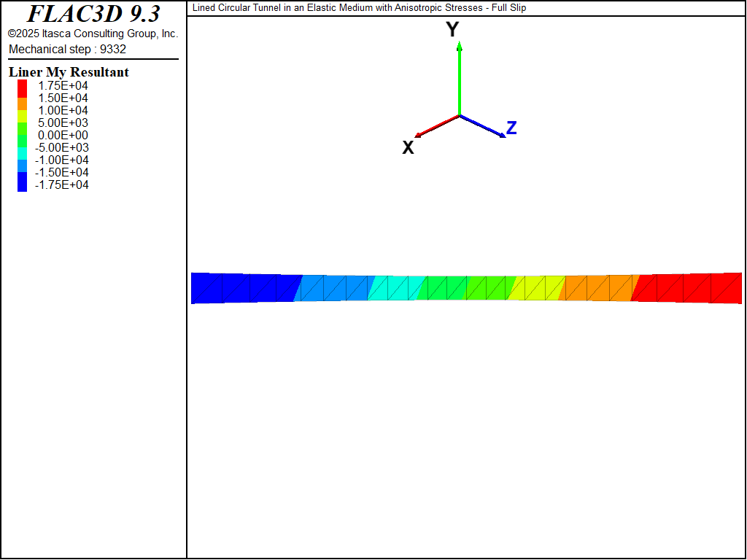Image resolution: width=747 pixels, height=560 pixels.
Task: Select the red swatch at legend top
Action: (23, 86)
